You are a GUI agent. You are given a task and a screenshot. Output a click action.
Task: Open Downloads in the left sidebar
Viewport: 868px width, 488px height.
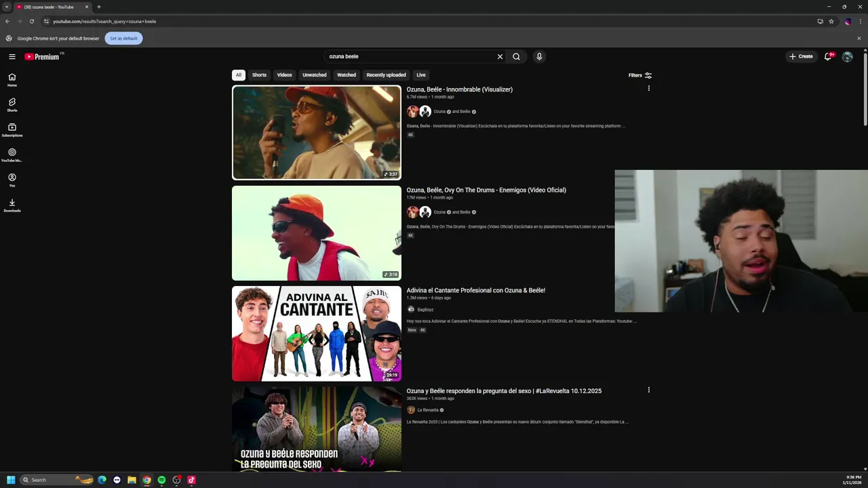click(x=12, y=205)
